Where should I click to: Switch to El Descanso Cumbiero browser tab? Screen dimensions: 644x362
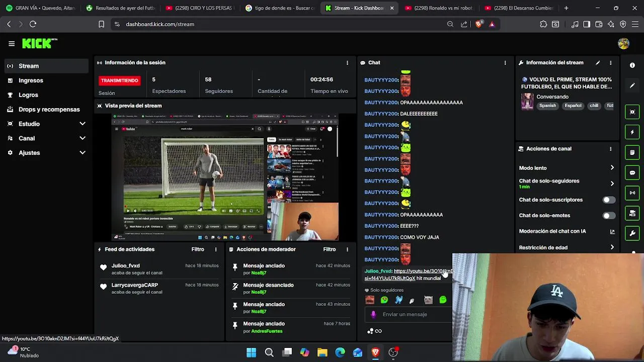click(518, 8)
